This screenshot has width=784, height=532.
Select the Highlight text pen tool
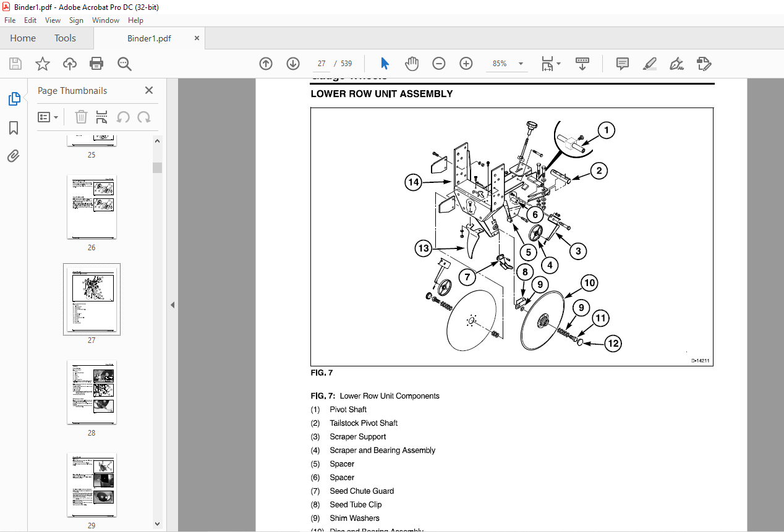(x=649, y=64)
